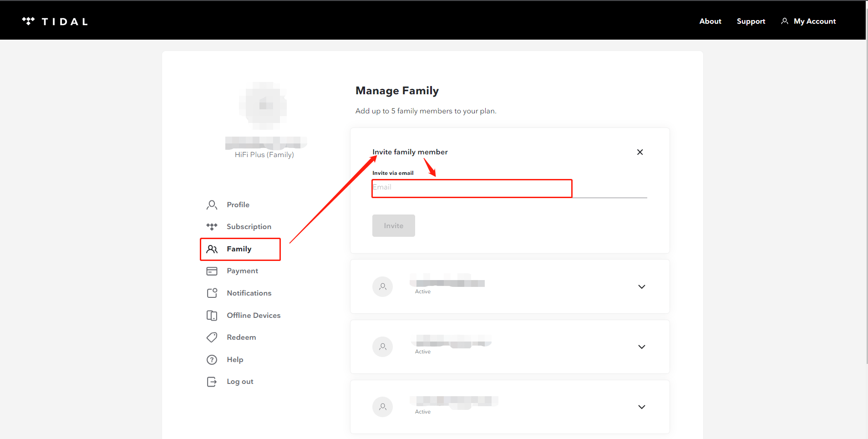868x439 pixels.
Task: Click the Help question mark icon
Action: click(212, 360)
